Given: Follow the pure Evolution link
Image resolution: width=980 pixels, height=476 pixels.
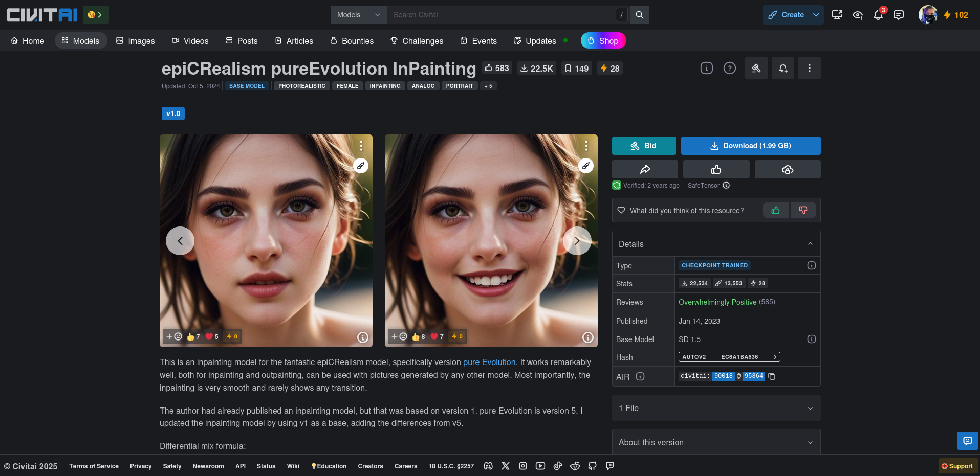Looking at the screenshot, I should (x=489, y=362).
